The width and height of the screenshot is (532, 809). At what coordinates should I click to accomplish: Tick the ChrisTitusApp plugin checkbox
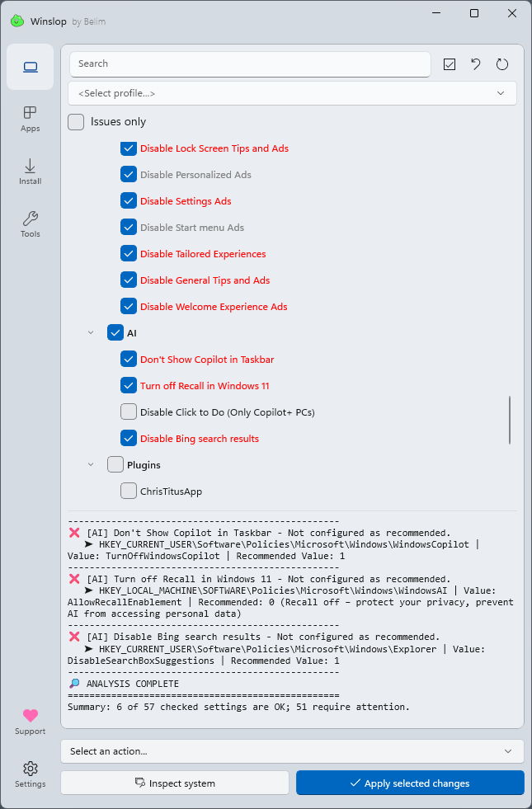click(129, 492)
